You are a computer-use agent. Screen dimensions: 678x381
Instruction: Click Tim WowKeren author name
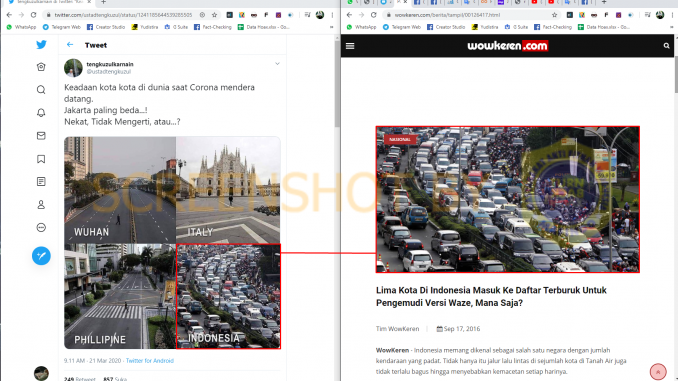[x=397, y=329]
